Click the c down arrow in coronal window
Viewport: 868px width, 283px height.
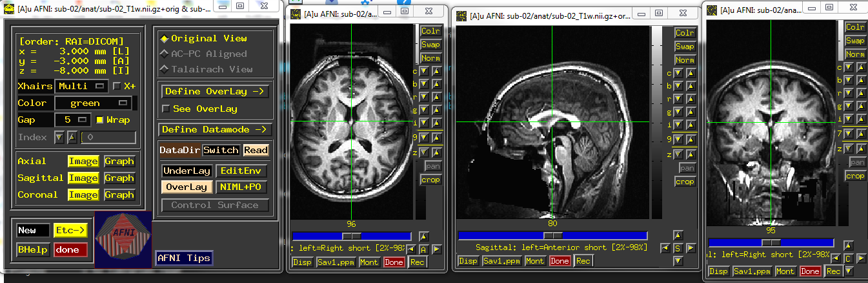[x=849, y=67]
